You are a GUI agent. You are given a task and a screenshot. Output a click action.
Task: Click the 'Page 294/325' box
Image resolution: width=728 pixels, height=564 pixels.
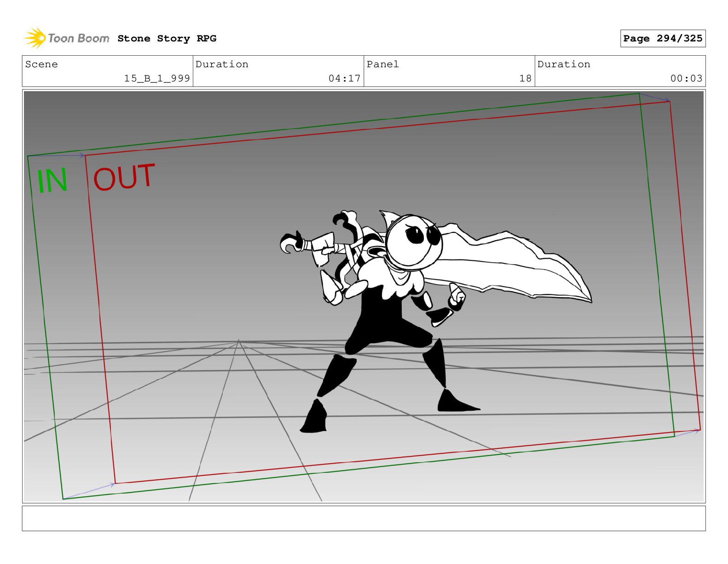point(663,39)
